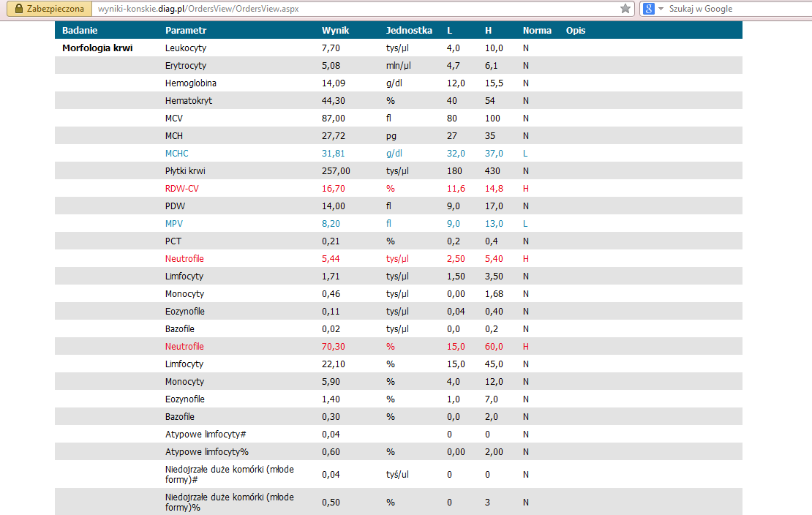Click the PDW parameter label

[x=175, y=206]
